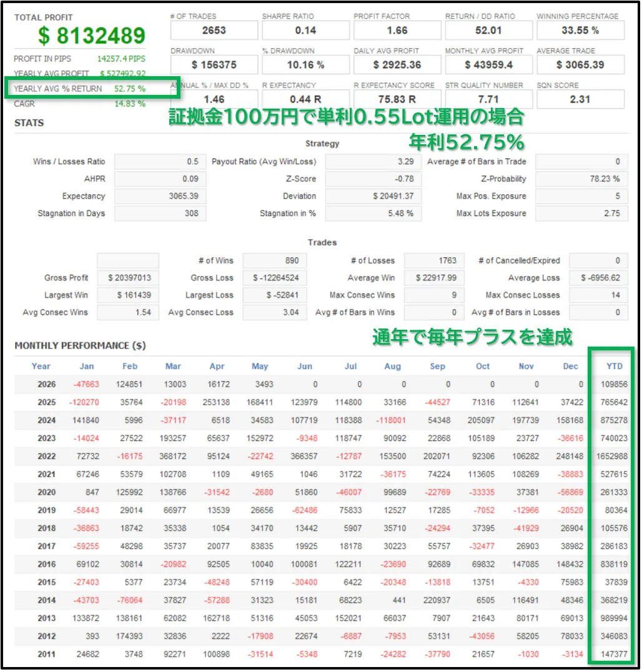This screenshot has height=672, width=642.
Task: Click the Expectancy field showing 3065.39
Action: pos(160,196)
